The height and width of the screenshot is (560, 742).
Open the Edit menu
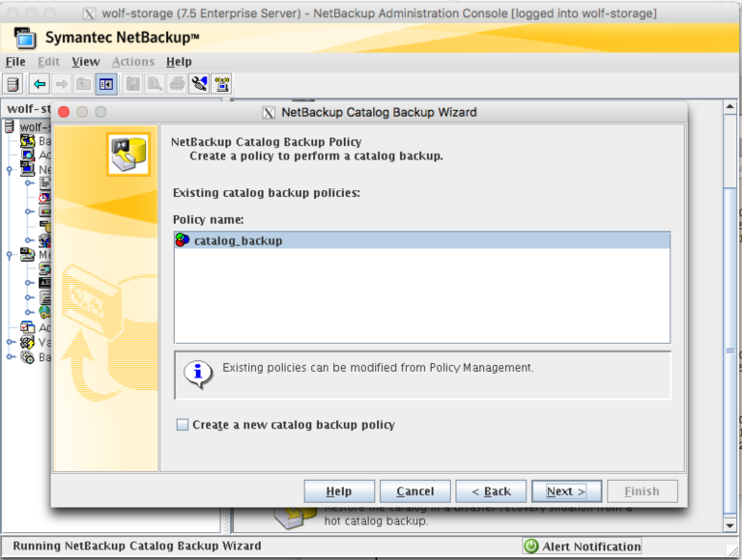pyautogui.click(x=48, y=62)
